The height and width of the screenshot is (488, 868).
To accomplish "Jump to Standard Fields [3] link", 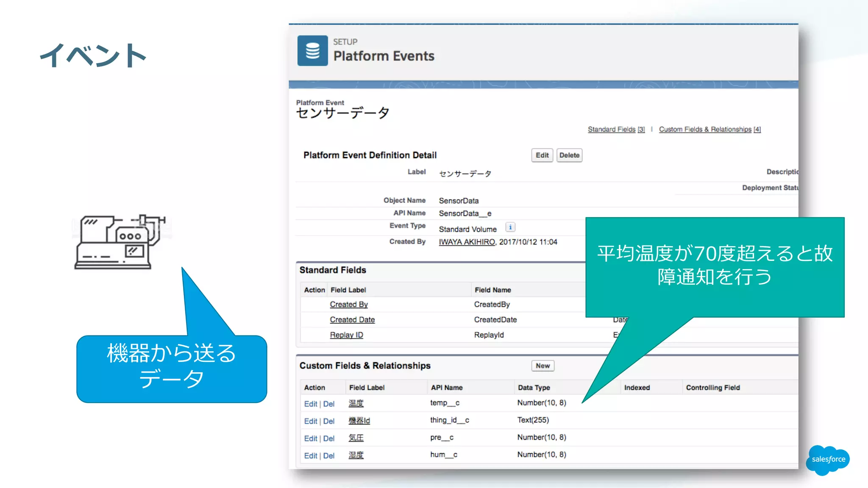I will point(616,129).
